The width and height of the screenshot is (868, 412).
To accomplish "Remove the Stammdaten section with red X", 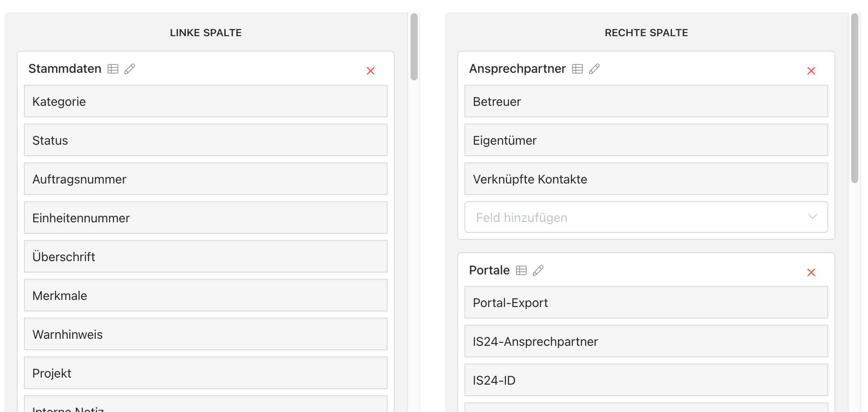I will (370, 71).
